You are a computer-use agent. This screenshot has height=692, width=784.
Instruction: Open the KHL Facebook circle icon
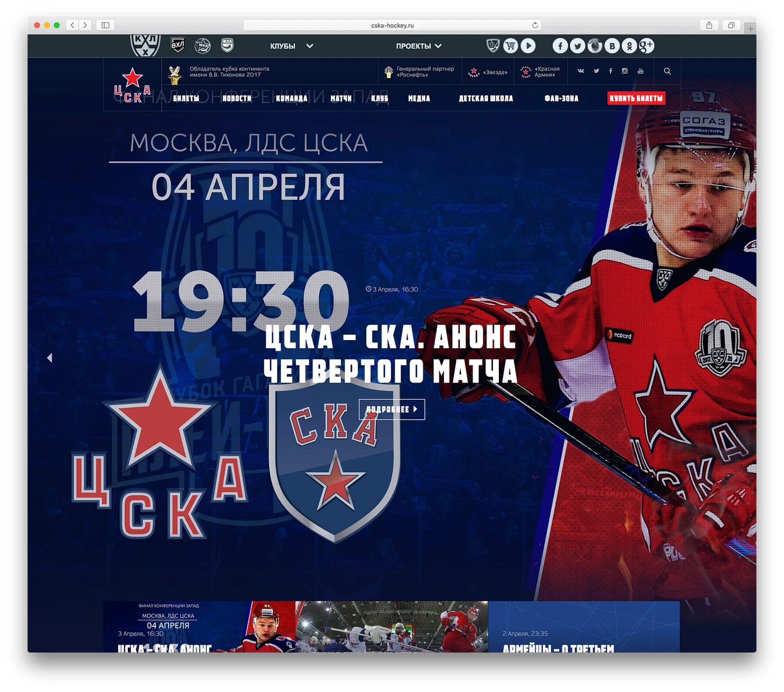[560, 46]
